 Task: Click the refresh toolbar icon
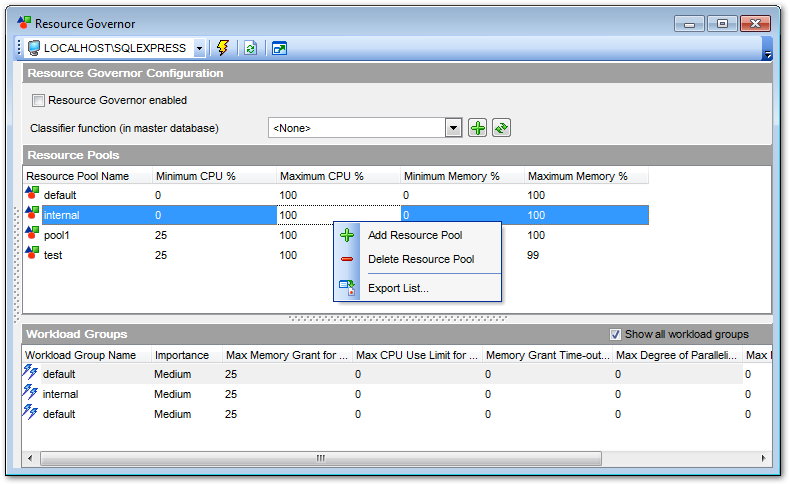tap(250, 48)
